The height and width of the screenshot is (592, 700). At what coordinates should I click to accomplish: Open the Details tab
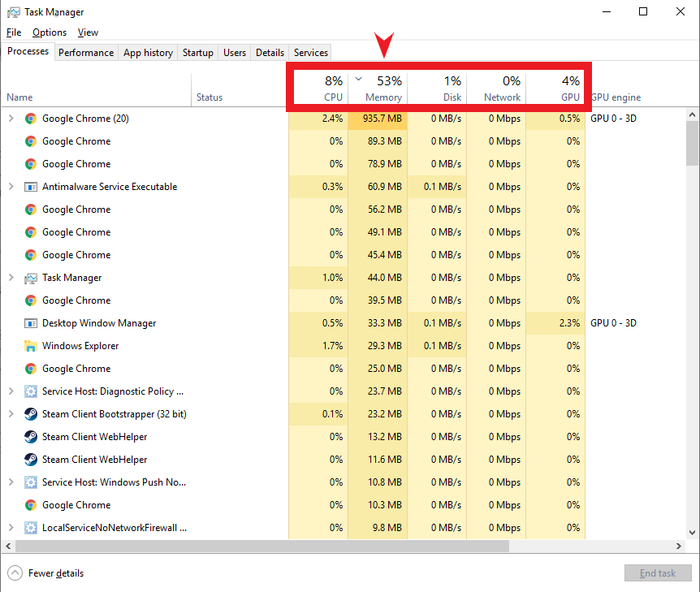tap(270, 53)
